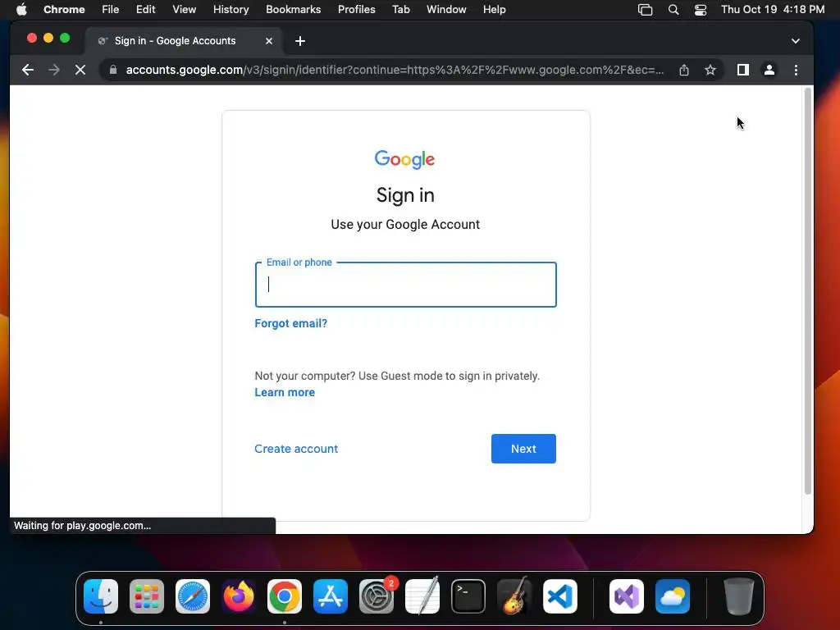Open Stage Manager icon in menu bar
Screen dimensions: 840x630
click(645, 10)
